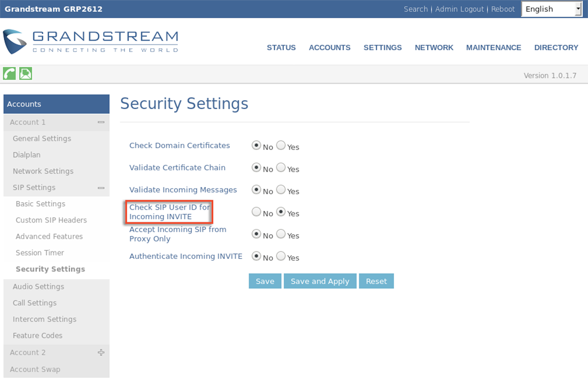The image size is (588, 383).
Task: Select Security Settings in sidebar
Action: click(x=50, y=269)
